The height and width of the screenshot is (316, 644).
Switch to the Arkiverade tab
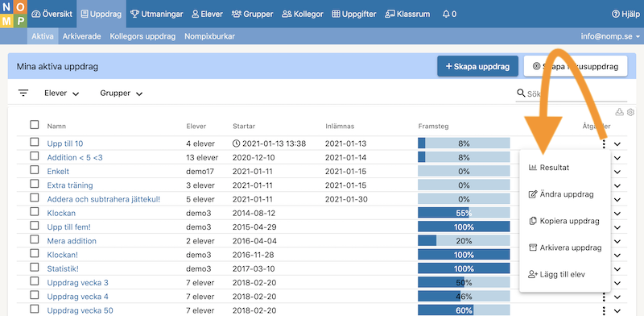(82, 36)
